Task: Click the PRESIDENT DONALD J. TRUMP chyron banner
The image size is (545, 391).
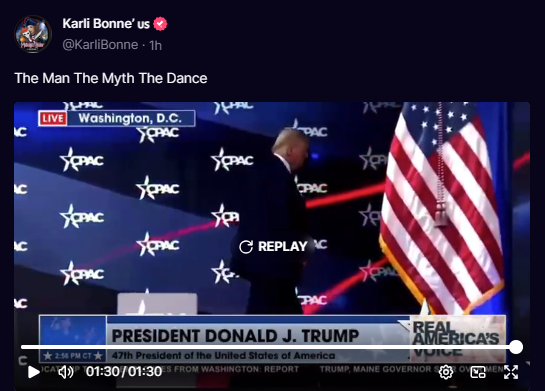Action: click(235, 336)
